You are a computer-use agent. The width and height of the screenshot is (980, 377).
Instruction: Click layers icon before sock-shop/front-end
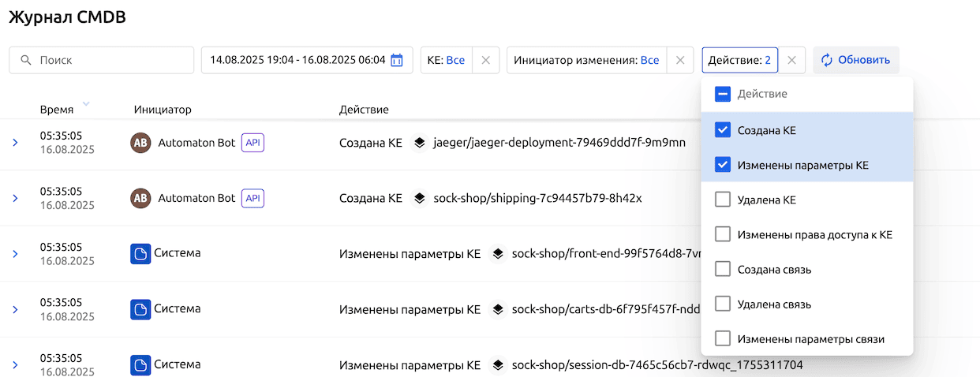click(497, 254)
